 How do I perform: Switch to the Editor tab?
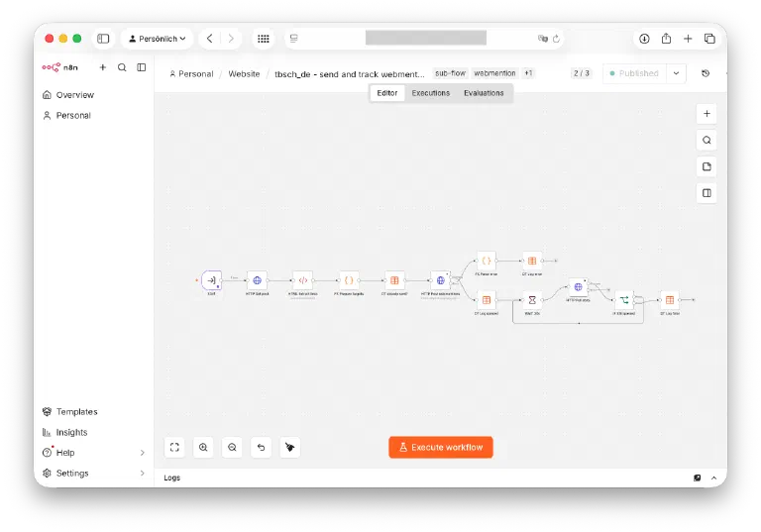[x=386, y=93]
